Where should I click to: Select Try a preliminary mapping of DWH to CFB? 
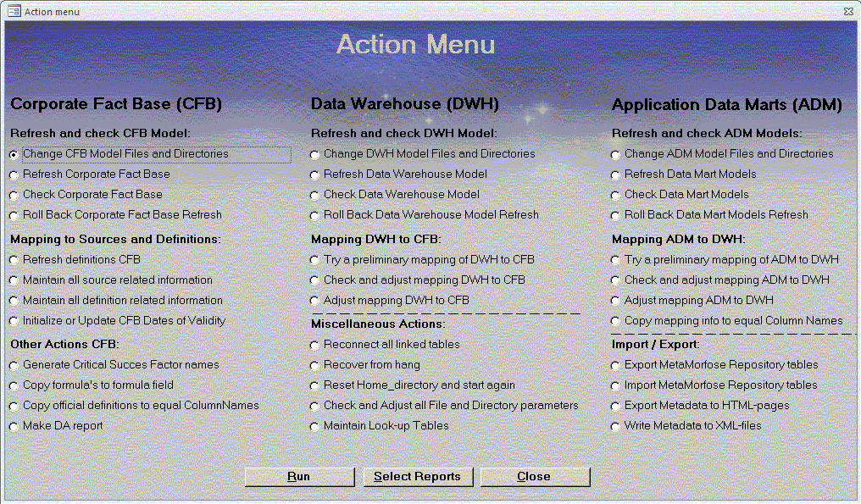pyautogui.click(x=314, y=260)
